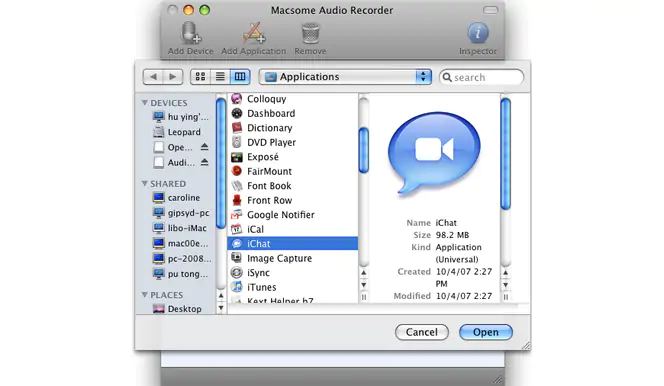Select gipsyd-pc shared computer
Screen dimensions: 664x386
click(181, 213)
